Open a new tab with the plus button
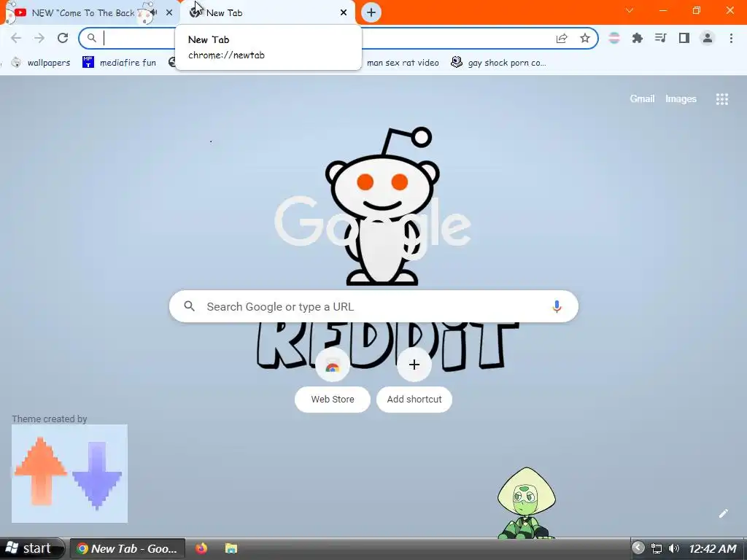Screen dimensions: 747x560 click(x=371, y=12)
